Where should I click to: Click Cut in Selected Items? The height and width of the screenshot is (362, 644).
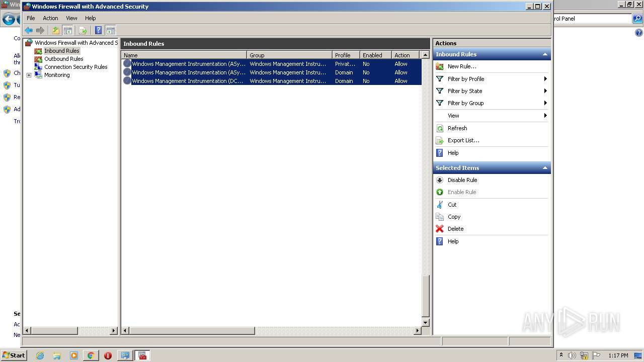click(x=452, y=205)
